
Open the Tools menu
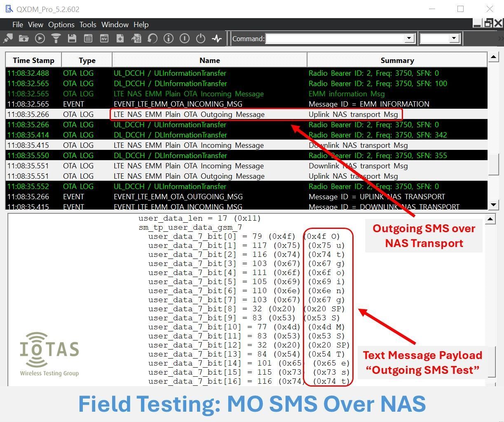coord(88,25)
